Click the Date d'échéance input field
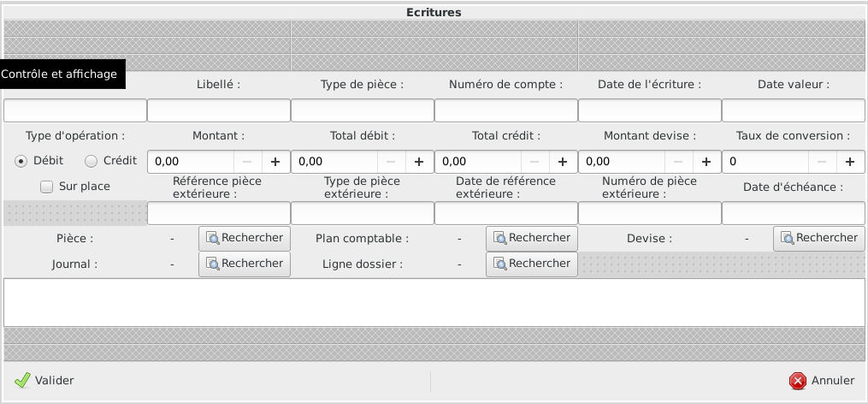The width and height of the screenshot is (868, 404). click(x=794, y=214)
